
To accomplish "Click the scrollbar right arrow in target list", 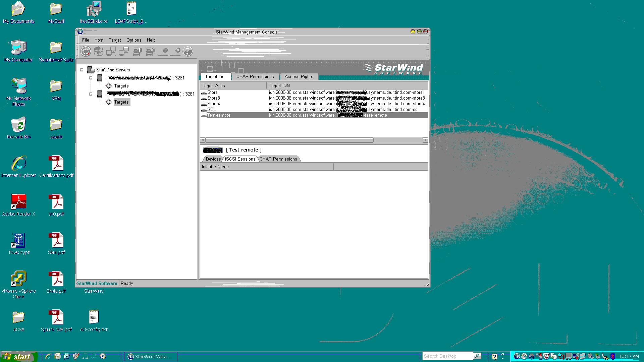I will pyautogui.click(x=425, y=140).
